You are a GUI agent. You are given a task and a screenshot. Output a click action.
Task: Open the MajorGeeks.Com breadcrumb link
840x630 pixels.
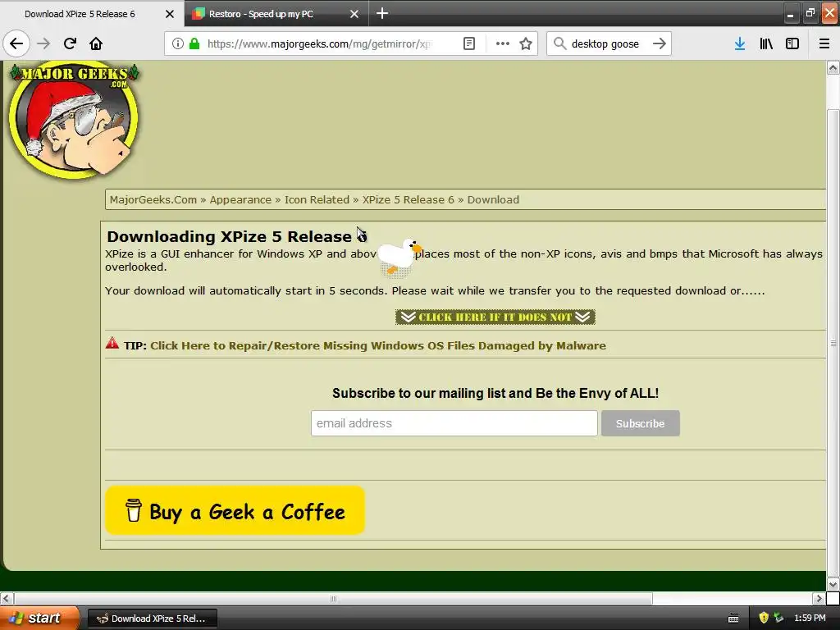(153, 200)
